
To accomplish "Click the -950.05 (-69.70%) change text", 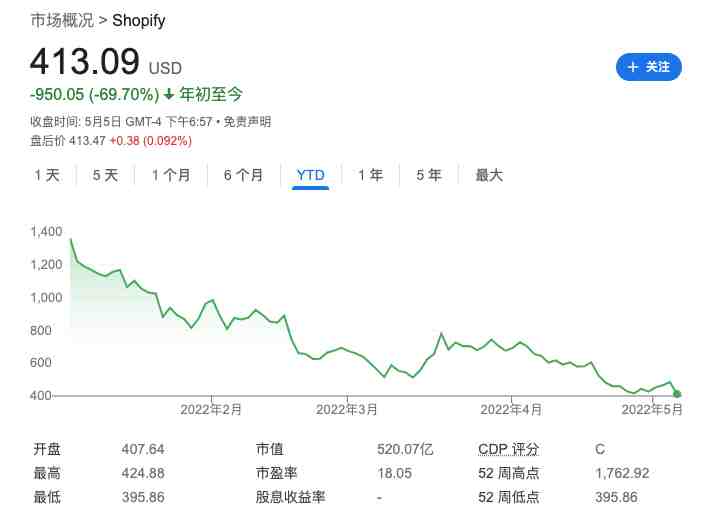I will [94, 94].
